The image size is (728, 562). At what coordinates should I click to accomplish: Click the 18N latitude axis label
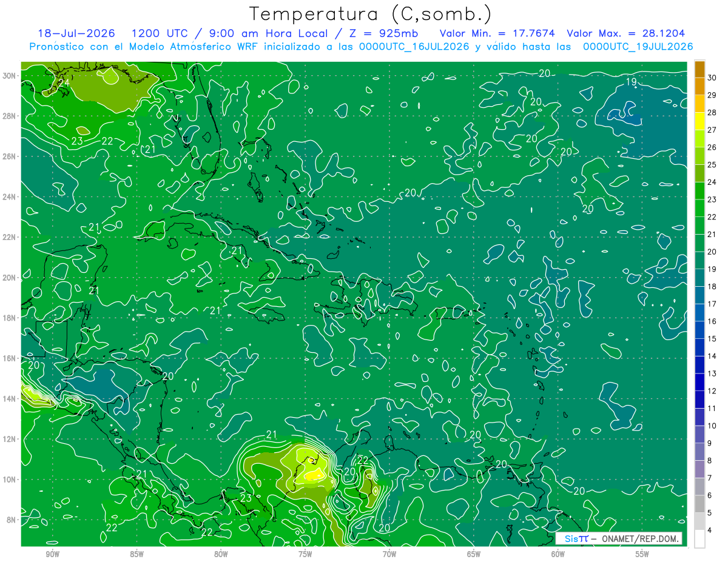[9, 318]
